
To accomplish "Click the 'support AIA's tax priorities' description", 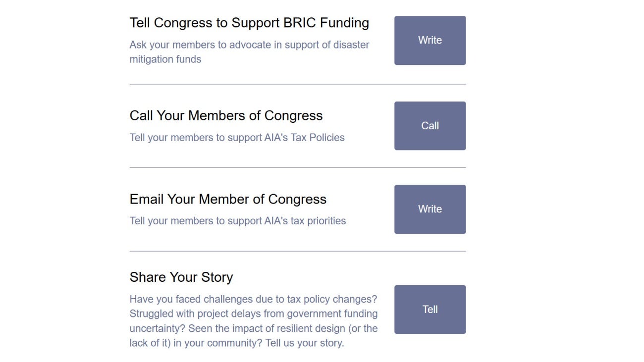I will pyautogui.click(x=238, y=221).
